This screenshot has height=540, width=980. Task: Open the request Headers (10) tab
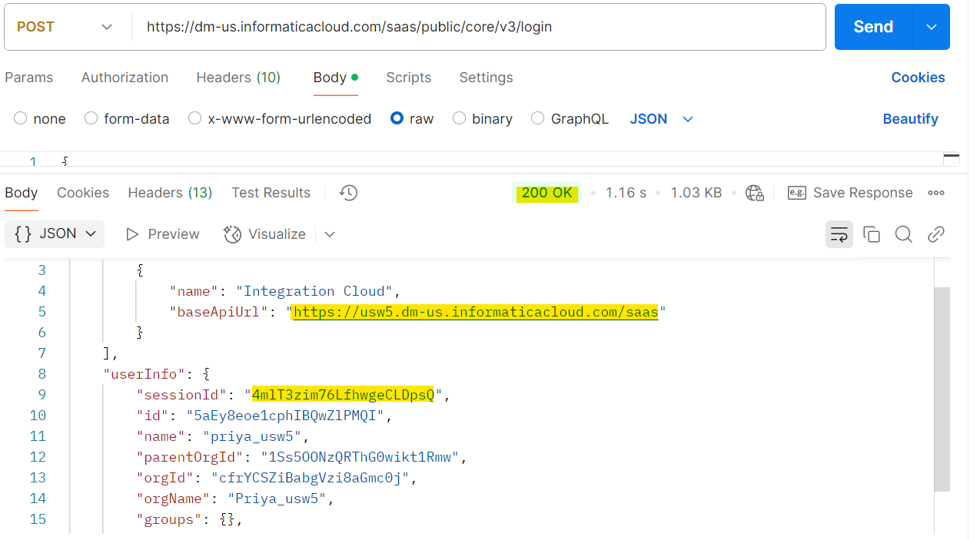(238, 78)
